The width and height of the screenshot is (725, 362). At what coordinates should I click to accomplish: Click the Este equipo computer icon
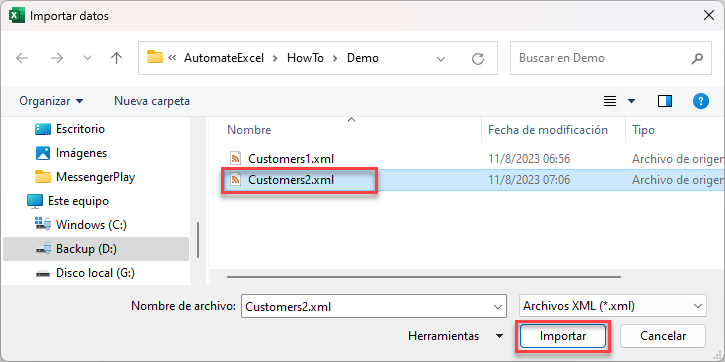(x=35, y=201)
